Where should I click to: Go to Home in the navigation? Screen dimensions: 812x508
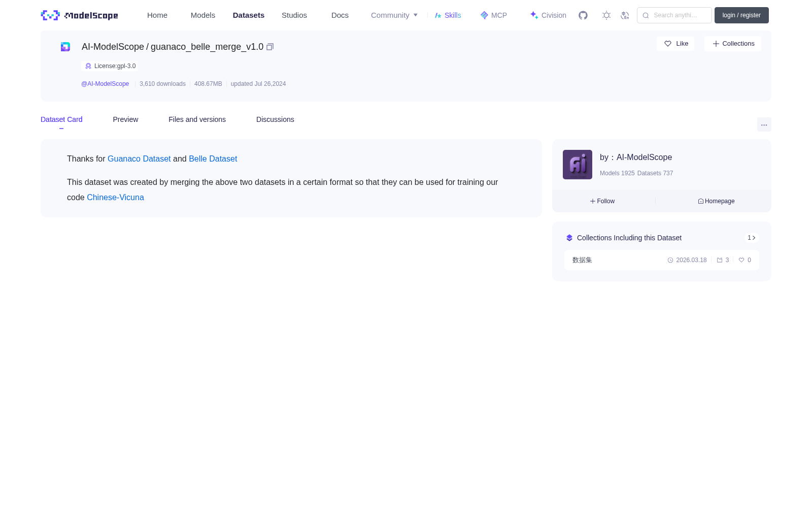tap(157, 15)
